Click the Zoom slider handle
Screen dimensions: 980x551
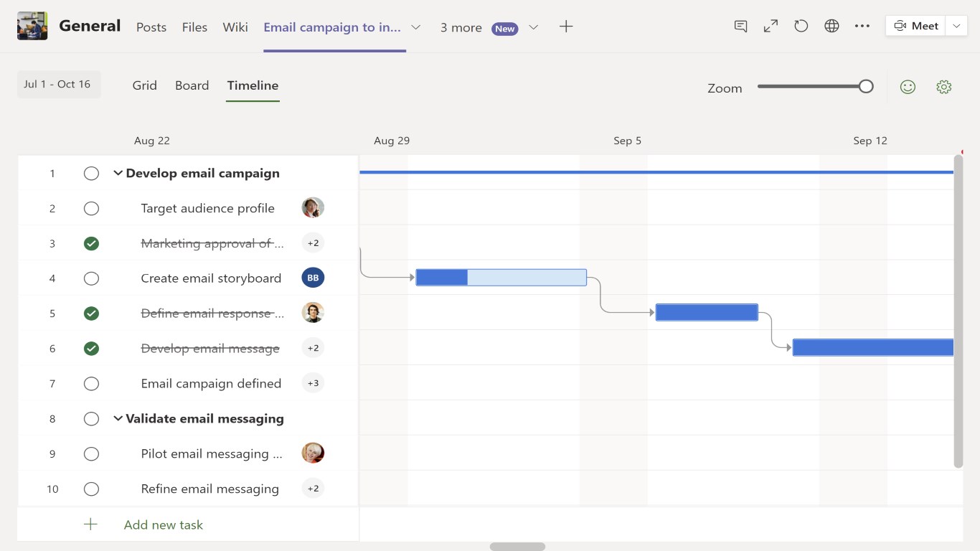click(x=866, y=87)
